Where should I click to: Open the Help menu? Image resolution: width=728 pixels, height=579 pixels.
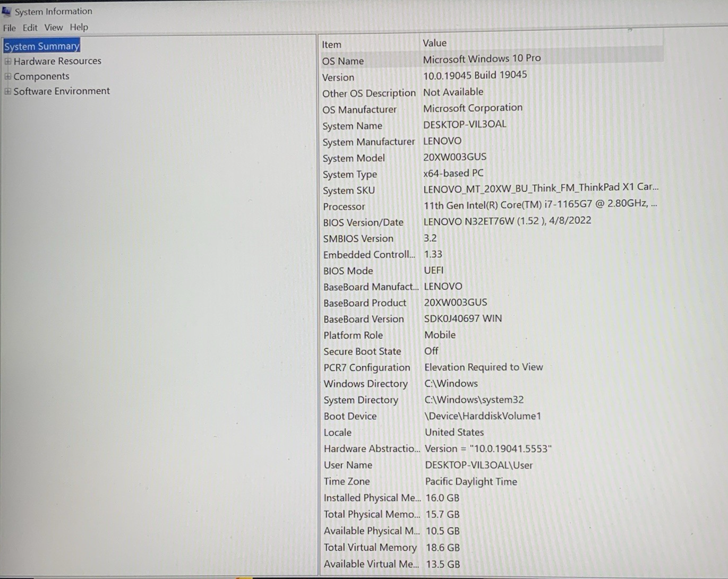[x=79, y=27]
